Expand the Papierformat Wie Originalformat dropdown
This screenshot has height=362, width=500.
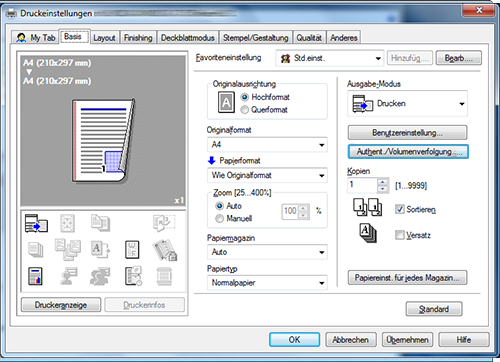(x=267, y=175)
